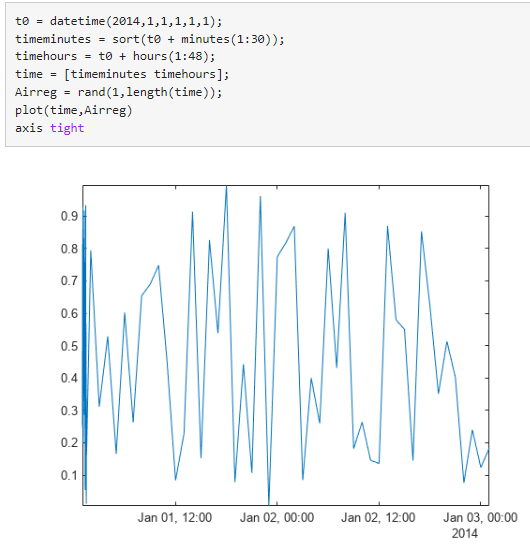Click the year label '2014' under the axis
Image resolution: width=530 pixels, height=548 pixels.
pyautogui.click(x=465, y=534)
